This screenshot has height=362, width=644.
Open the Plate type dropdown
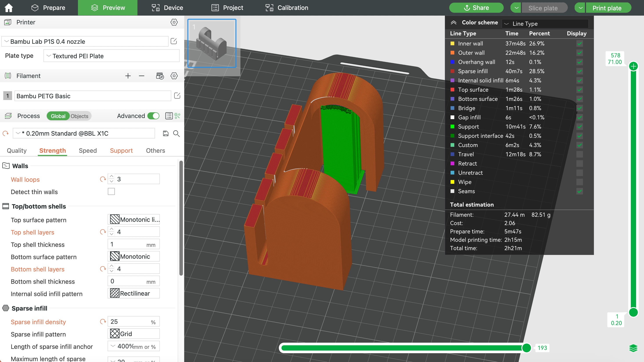click(111, 56)
